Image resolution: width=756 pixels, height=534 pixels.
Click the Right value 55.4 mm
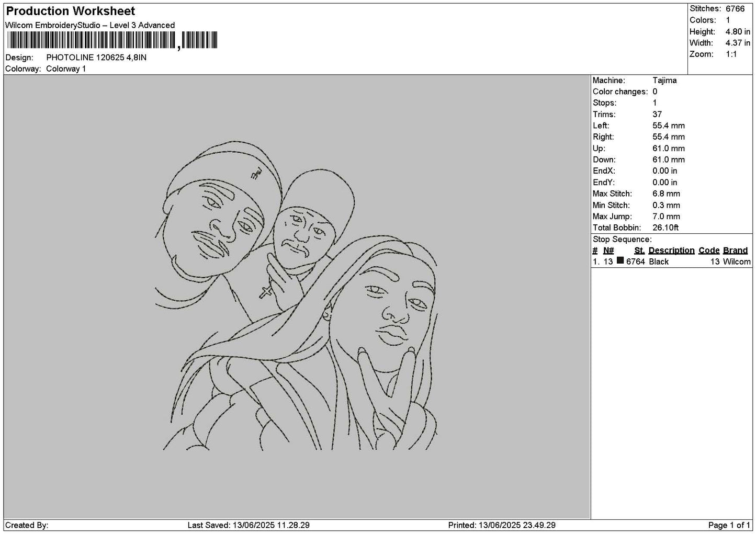pyautogui.click(x=669, y=137)
